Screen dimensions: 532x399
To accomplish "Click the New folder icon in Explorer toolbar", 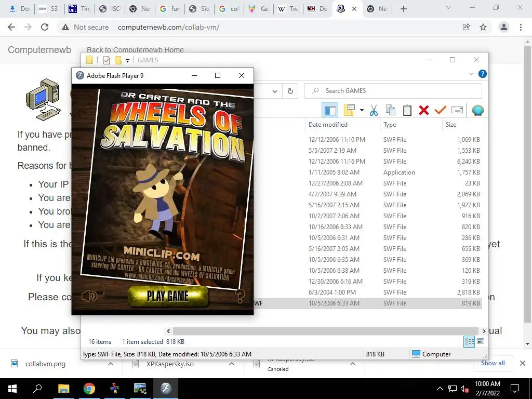I will click(349, 110).
